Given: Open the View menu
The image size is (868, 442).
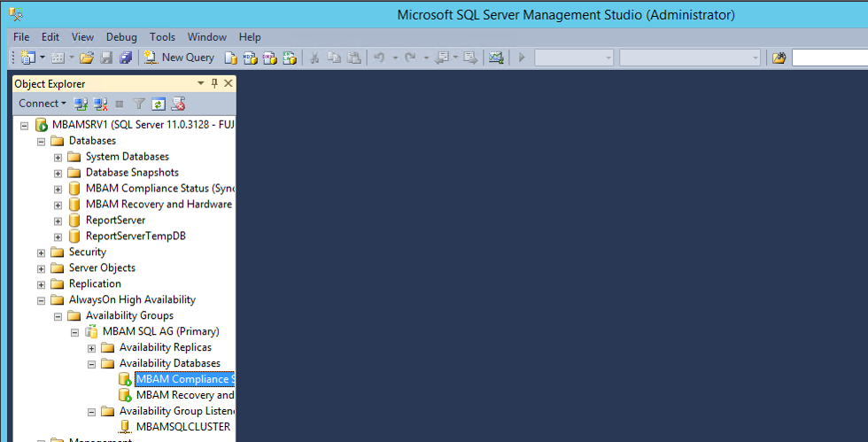Looking at the screenshot, I should click(82, 37).
